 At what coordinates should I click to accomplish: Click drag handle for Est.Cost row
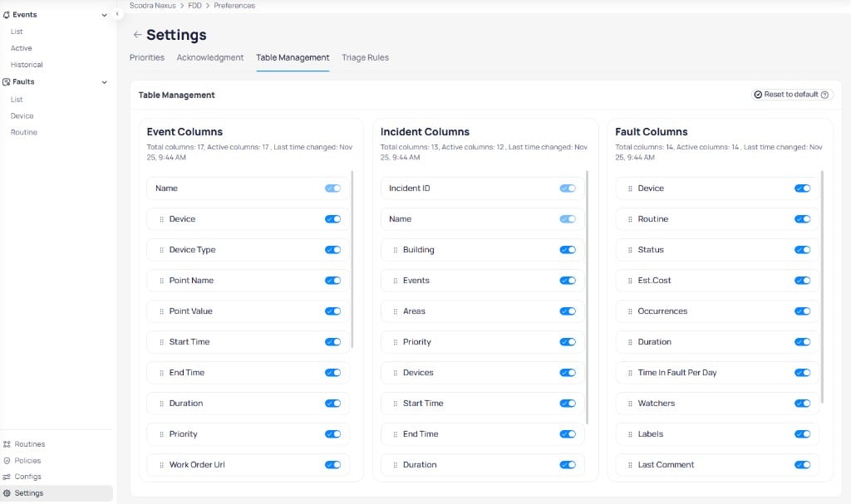pos(630,281)
